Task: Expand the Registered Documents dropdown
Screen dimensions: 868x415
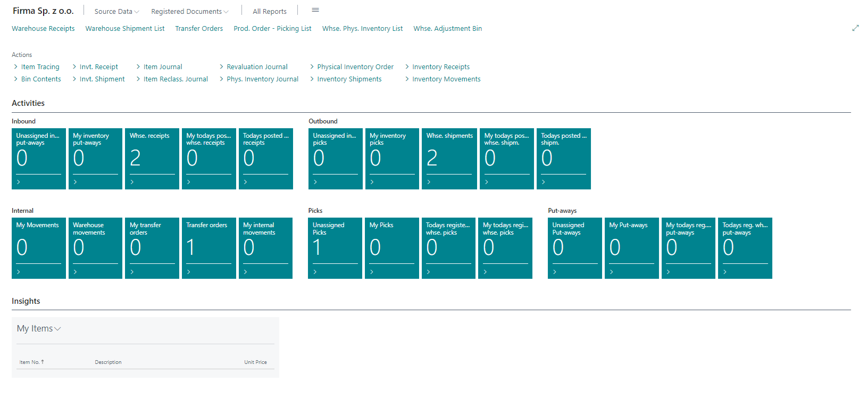Action: point(189,11)
